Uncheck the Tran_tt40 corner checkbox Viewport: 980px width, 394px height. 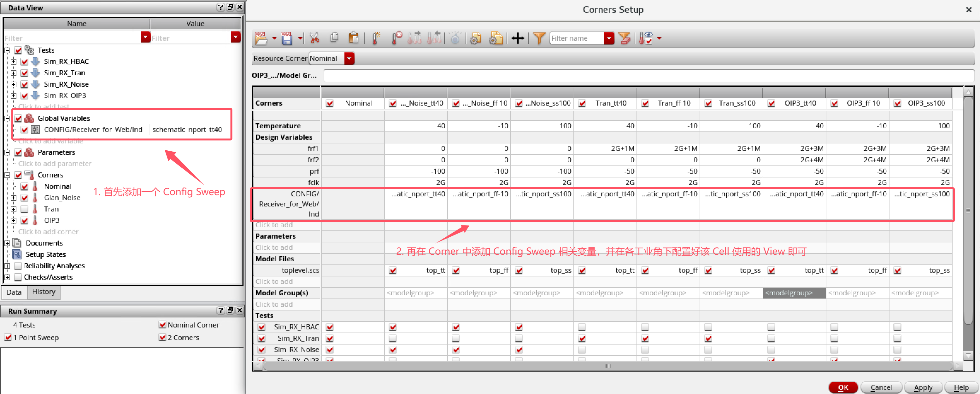(582, 103)
